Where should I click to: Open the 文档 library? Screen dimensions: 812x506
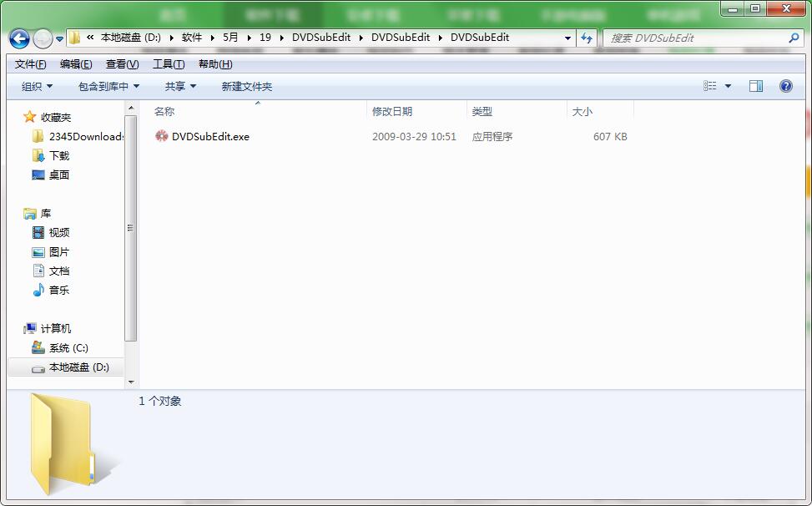[x=51, y=271]
